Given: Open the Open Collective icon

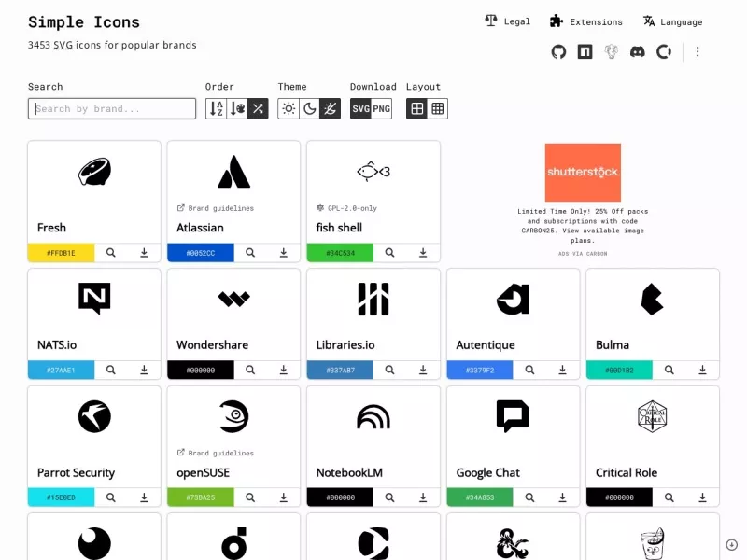Looking at the screenshot, I should 664,51.
